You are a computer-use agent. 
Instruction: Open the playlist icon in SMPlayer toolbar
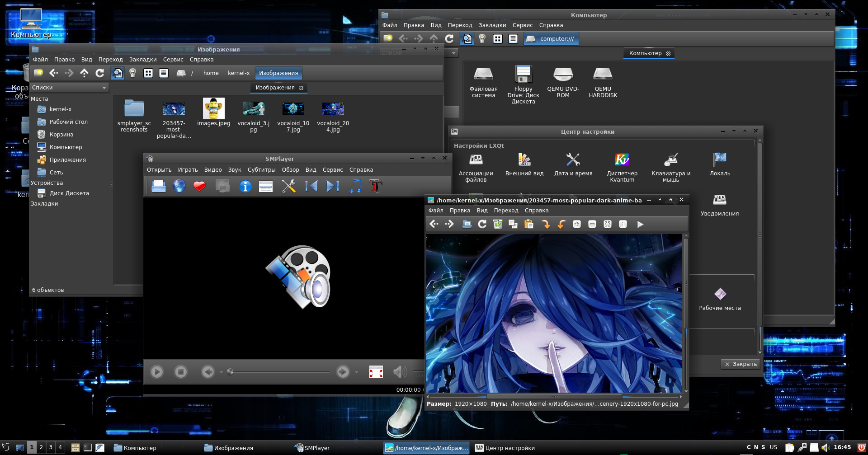(266, 186)
